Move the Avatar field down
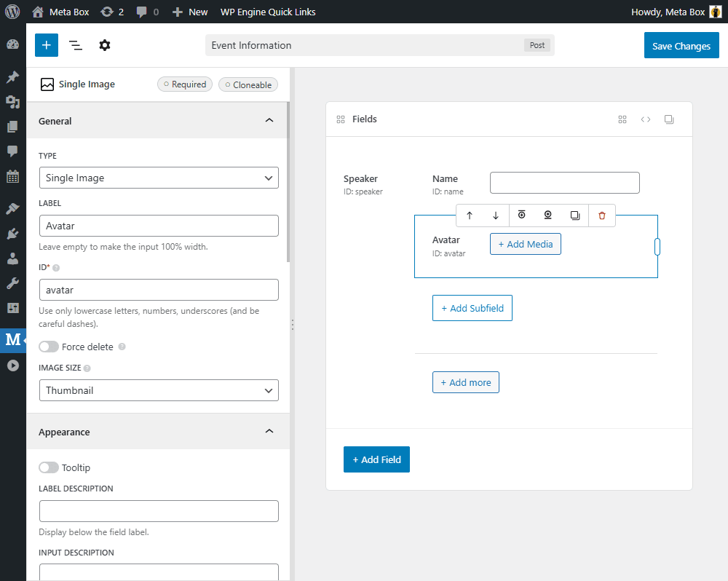Screen dimensions: 728x581 point(496,216)
